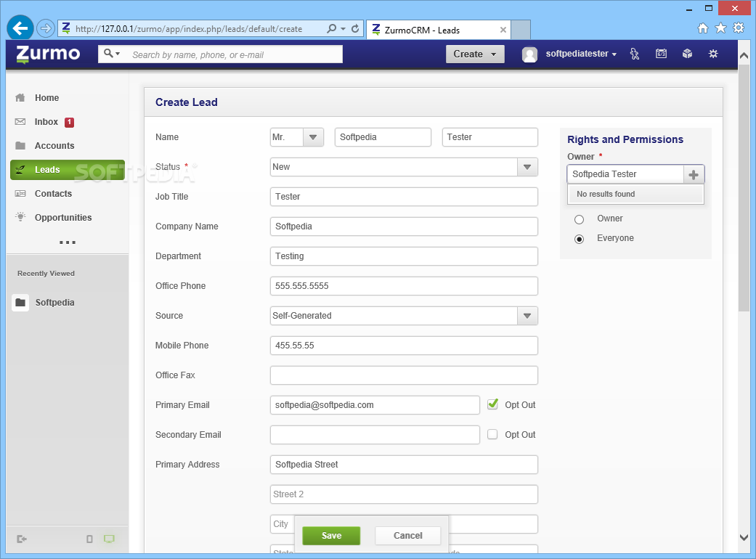This screenshot has height=559, width=756.
Task: Expand the search scope dropdown arrow
Action: tap(118, 54)
